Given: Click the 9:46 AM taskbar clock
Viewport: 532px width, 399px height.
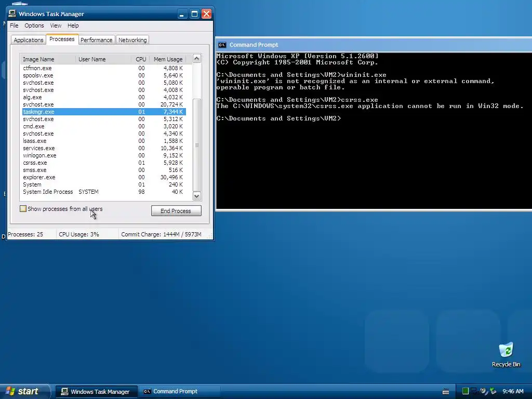Looking at the screenshot, I should click(x=513, y=392).
